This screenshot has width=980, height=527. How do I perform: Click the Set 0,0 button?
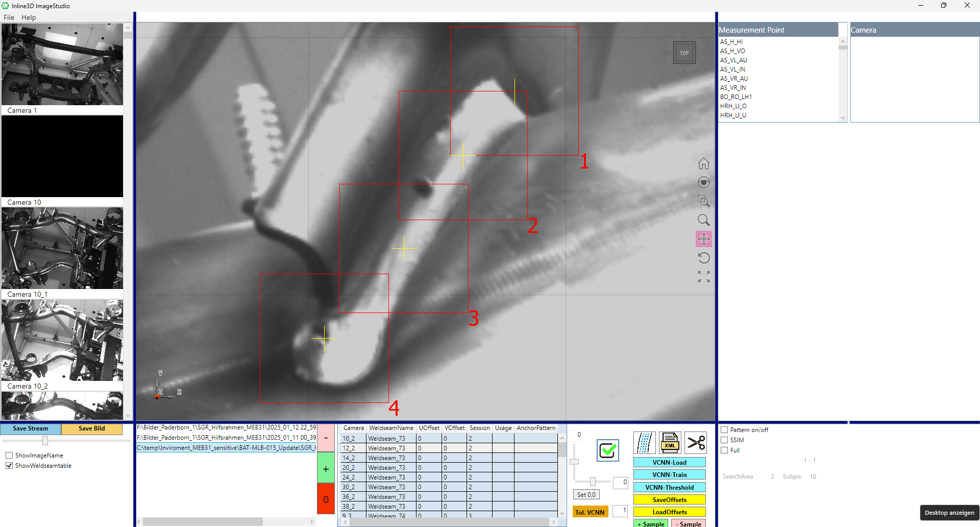click(586, 494)
